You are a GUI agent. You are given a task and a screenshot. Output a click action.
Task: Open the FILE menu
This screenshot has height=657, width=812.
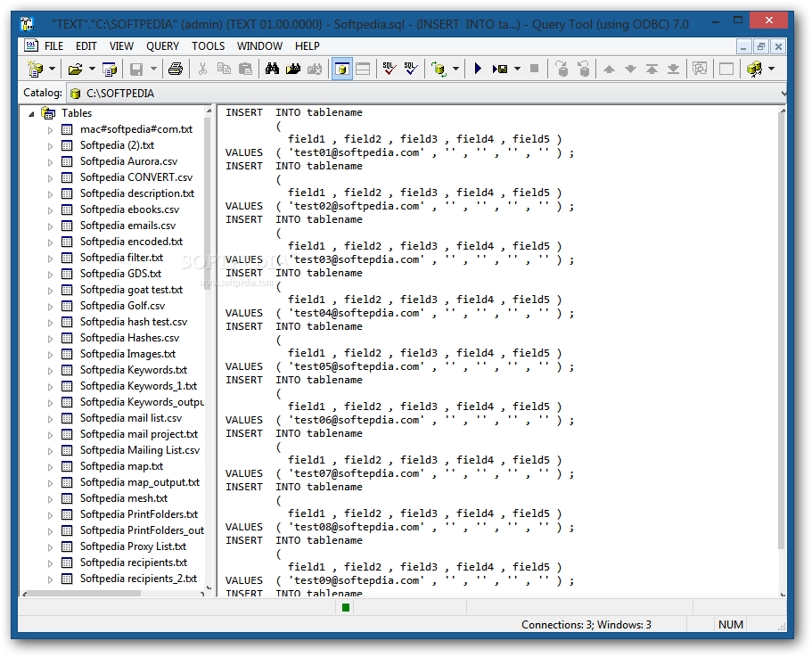click(53, 46)
